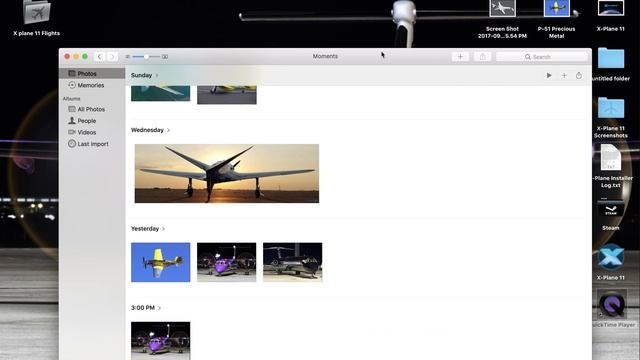Select the X-Plane 11 app icon on desktop
Image resolution: width=640 pixels, height=360 pixels.
point(611,262)
